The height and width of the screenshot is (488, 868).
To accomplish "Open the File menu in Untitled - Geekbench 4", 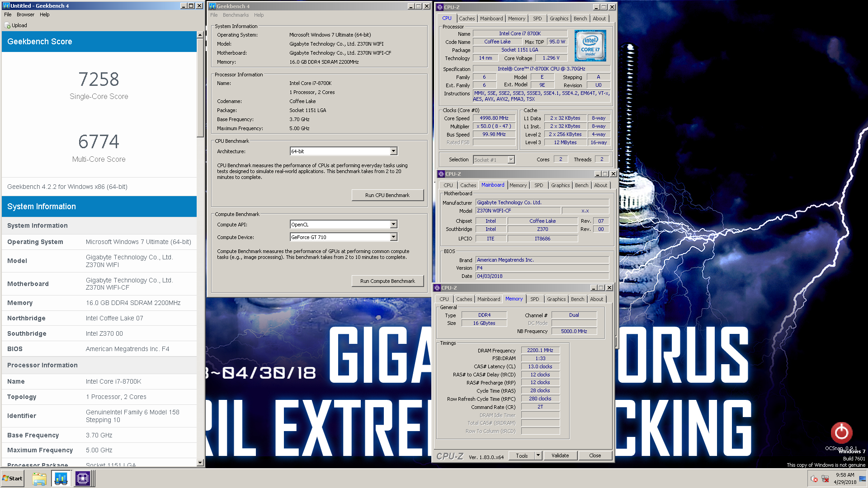I will coord(8,14).
